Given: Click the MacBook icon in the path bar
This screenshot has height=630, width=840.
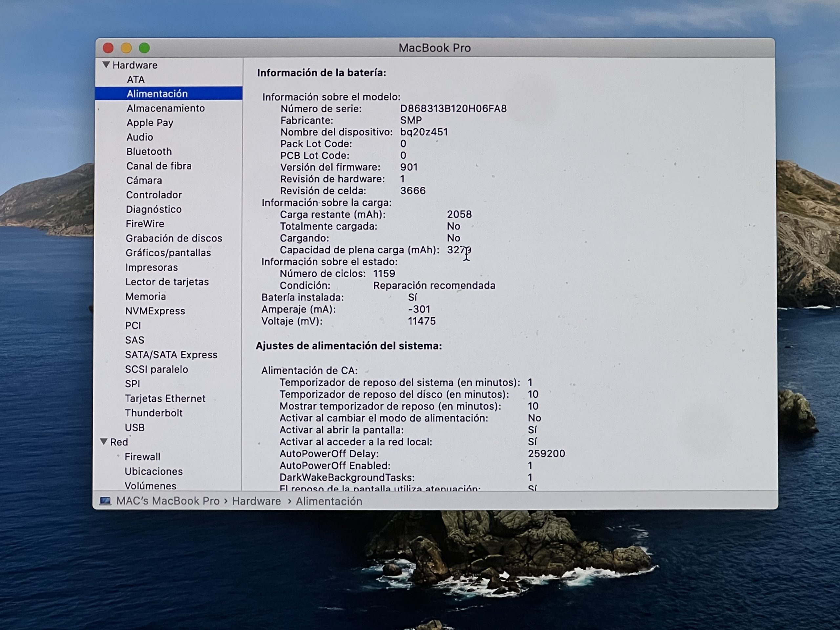Looking at the screenshot, I should pos(105,501).
